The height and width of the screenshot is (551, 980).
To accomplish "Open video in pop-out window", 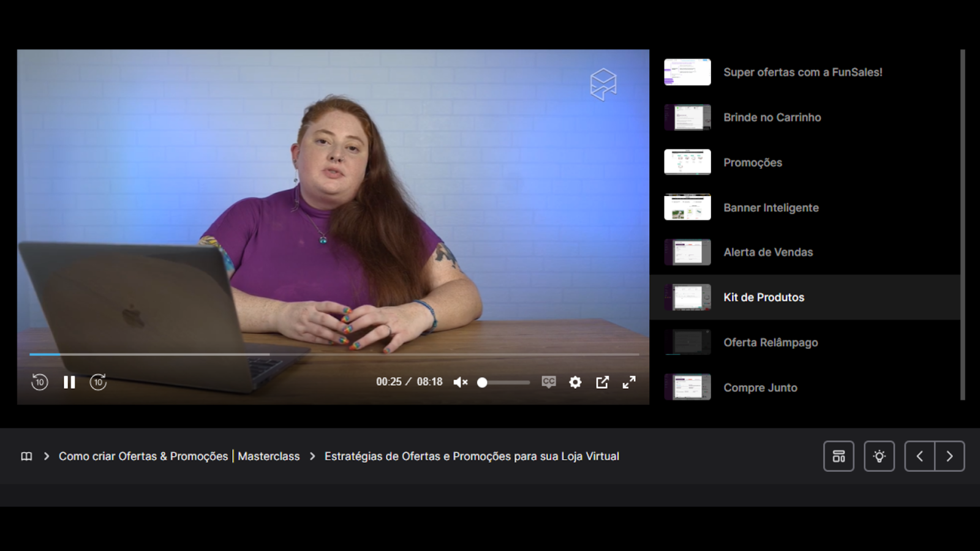I will 603,382.
